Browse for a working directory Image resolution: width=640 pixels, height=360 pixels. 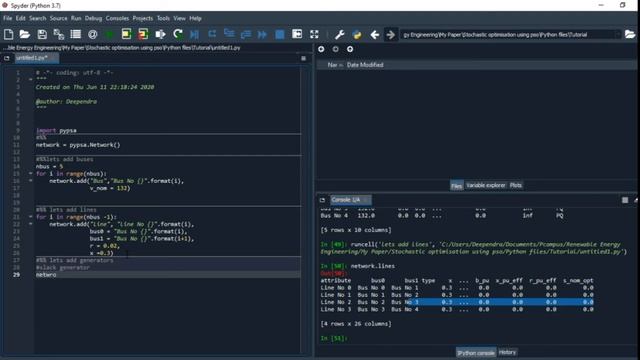click(630, 35)
